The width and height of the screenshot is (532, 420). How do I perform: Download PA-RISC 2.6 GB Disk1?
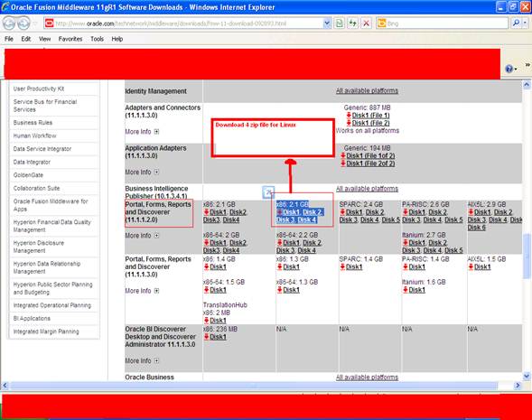tap(417, 212)
